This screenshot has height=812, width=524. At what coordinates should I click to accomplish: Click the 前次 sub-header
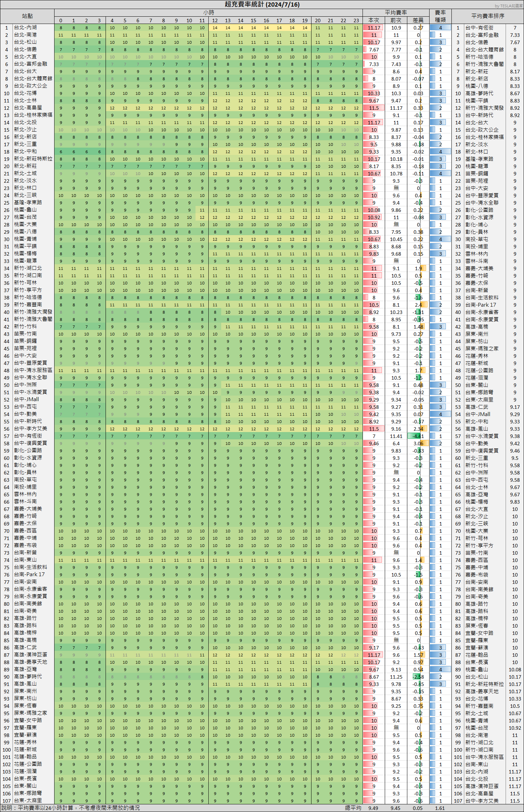(x=396, y=20)
